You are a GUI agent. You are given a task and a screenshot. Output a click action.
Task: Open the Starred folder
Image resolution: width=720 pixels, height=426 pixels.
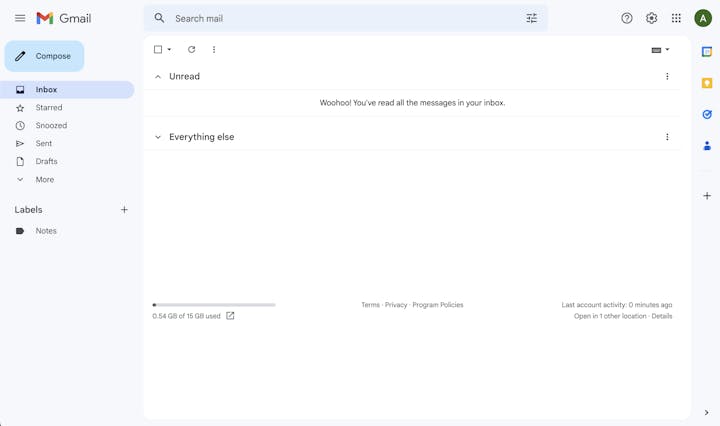[49, 108]
